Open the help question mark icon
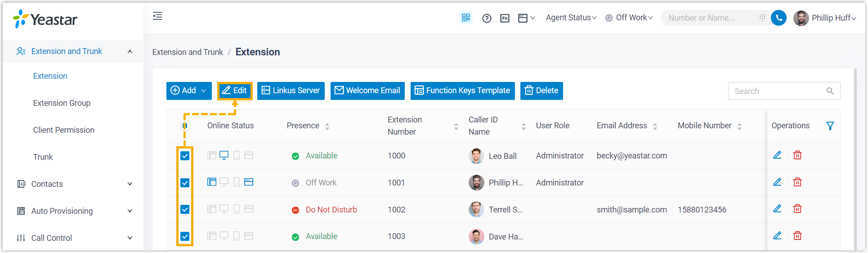The width and height of the screenshot is (868, 253). tap(487, 18)
